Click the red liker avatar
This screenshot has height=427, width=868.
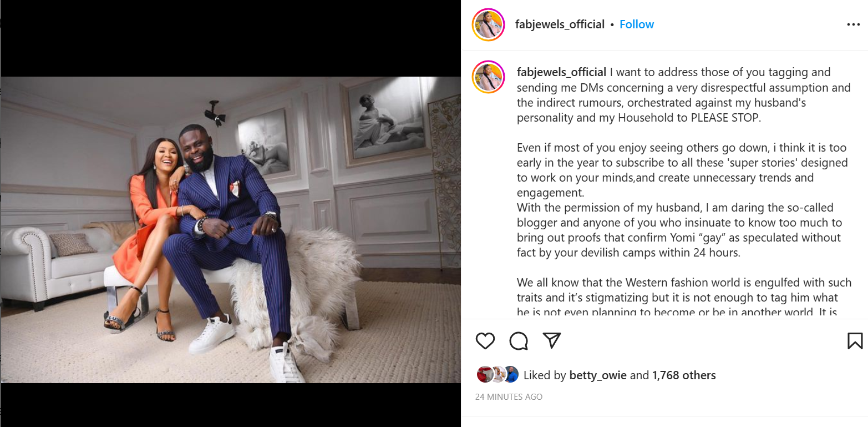484,375
